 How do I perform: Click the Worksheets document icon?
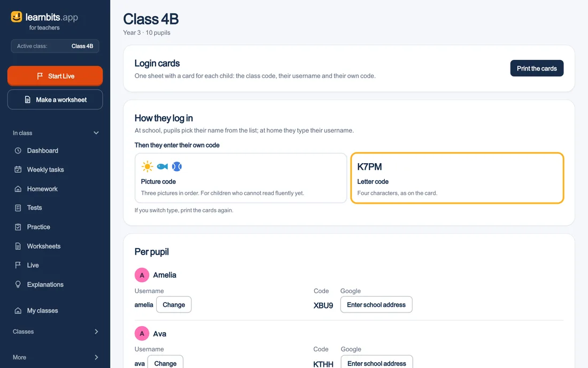pyautogui.click(x=18, y=246)
